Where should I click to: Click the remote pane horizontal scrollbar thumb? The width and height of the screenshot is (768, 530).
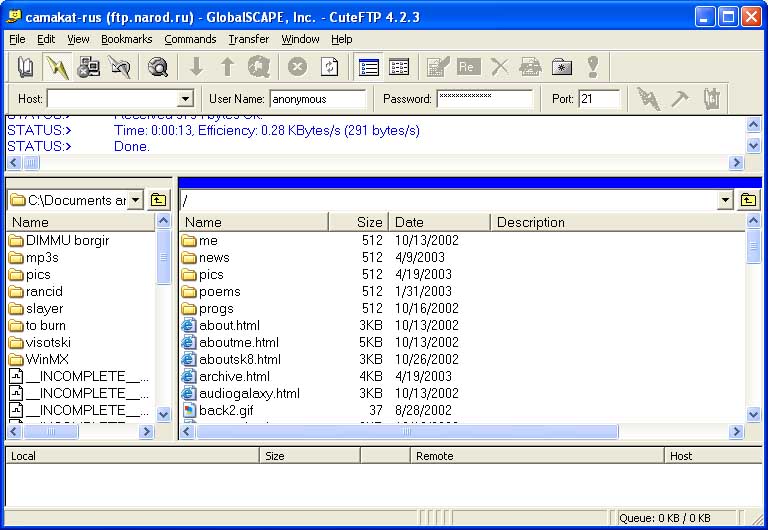pos(407,432)
